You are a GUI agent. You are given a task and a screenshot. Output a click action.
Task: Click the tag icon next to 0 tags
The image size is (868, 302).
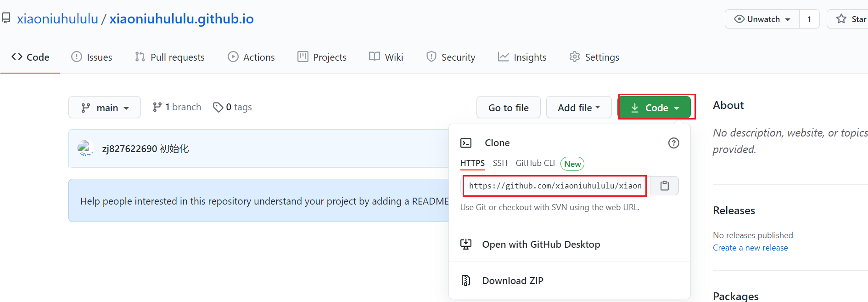tap(218, 107)
